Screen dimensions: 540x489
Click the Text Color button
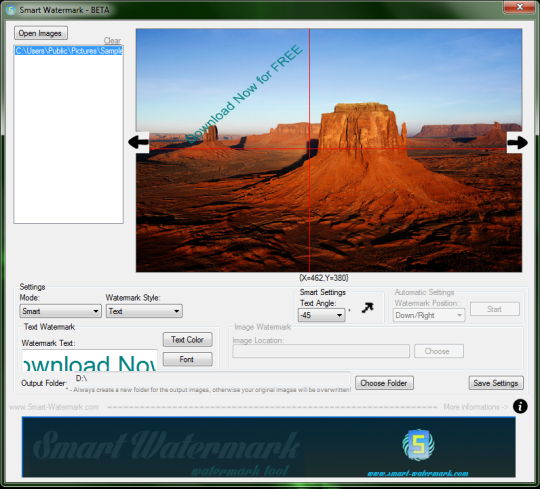[187, 340]
